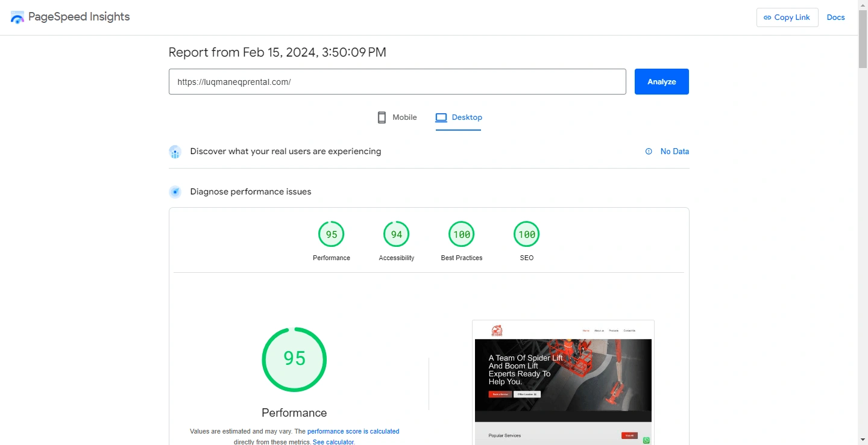Click the Analyze button
This screenshot has height=445, width=868.
tap(662, 82)
